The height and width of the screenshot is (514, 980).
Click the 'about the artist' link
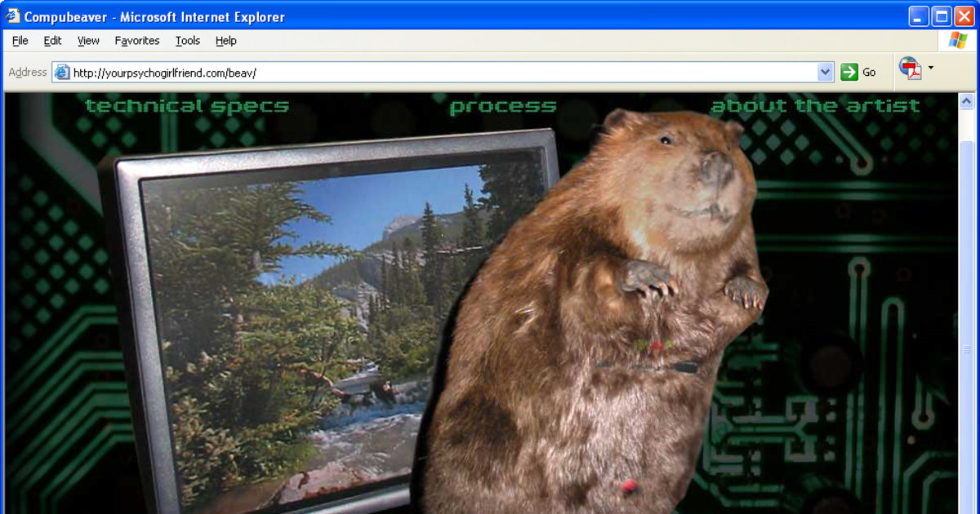click(814, 105)
